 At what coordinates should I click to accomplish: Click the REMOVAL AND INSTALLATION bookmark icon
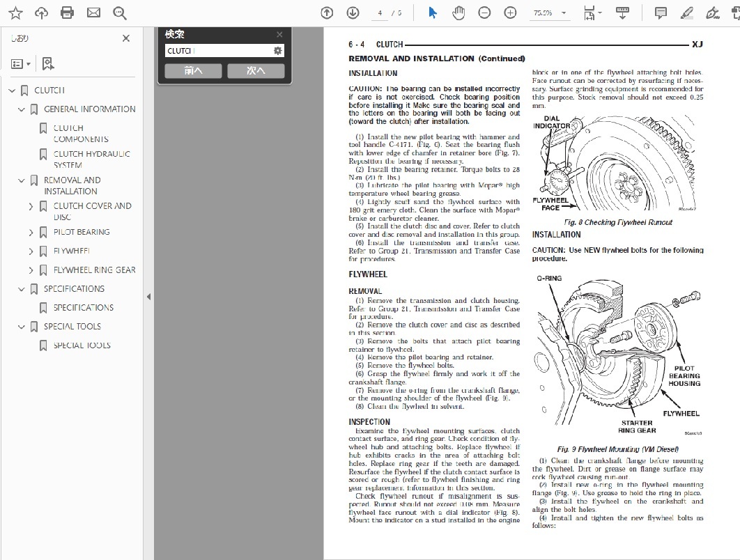(34, 180)
